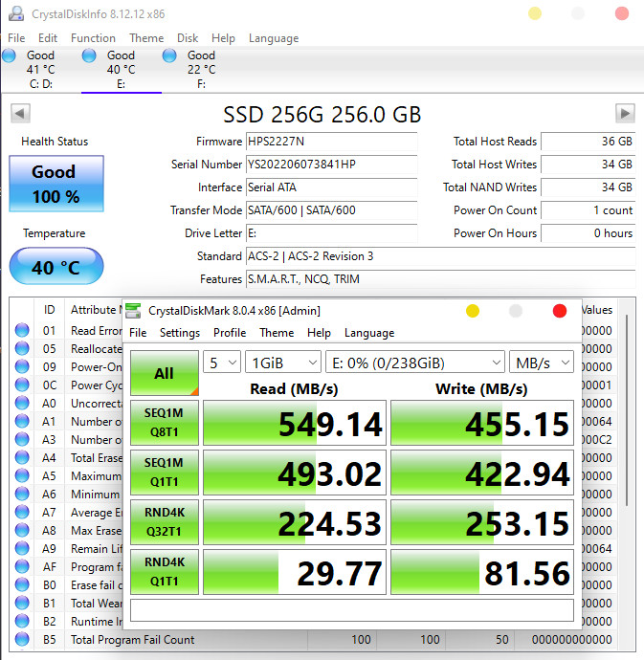Open Profile menu in CrystalDiskMark
Screen dimensions: 644x660
(x=230, y=333)
